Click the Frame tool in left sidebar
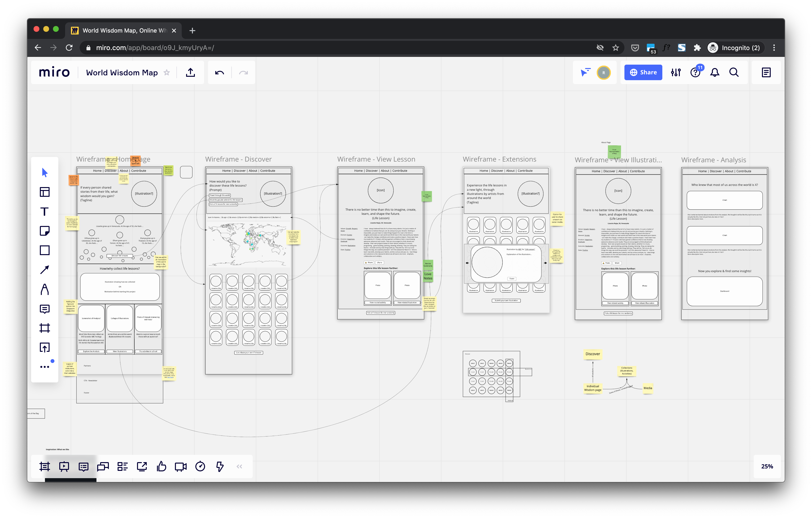This screenshot has height=518, width=812. 46,328
